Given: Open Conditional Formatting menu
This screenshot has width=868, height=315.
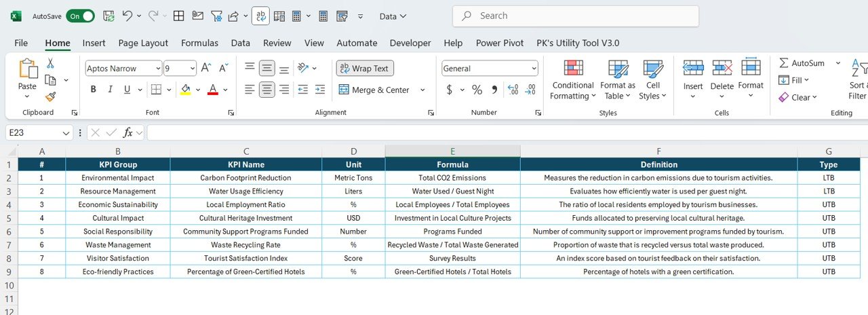Looking at the screenshot, I should pos(573,80).
